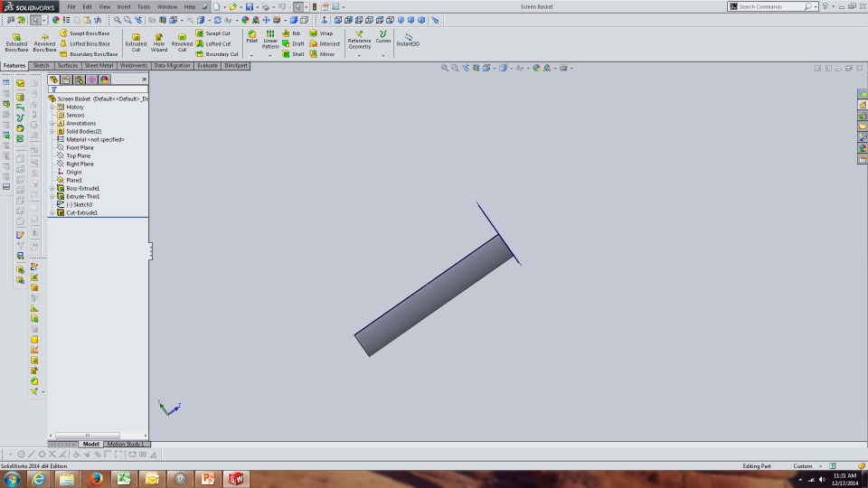Screen dimensions: 868x488
Task: Open the Fillet dropdown arrow
Action: coord(252,55)
